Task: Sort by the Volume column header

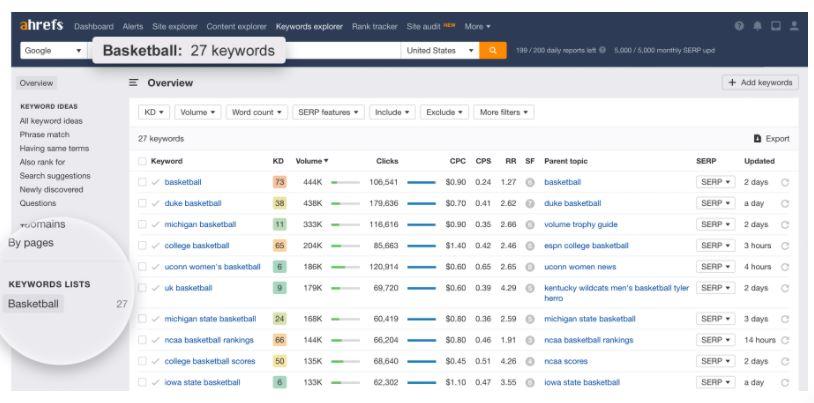Action: click(311, 161)
